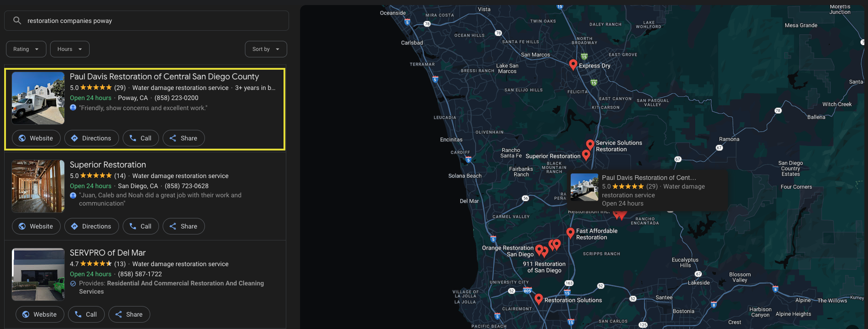Click the Superior Restoration phone (858) 723-0628
Image resolution: width=868 pixels, height=329 pixels.
187,186
